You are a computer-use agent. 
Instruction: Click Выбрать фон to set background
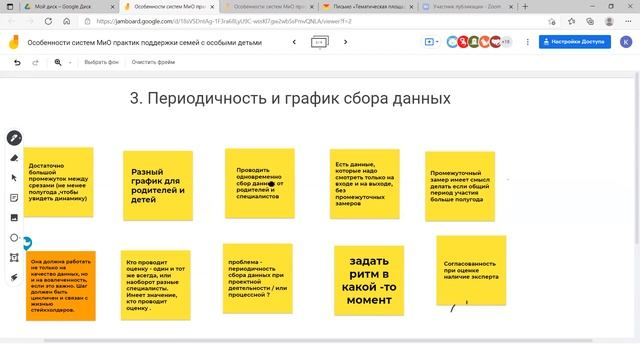click(101, 62)
